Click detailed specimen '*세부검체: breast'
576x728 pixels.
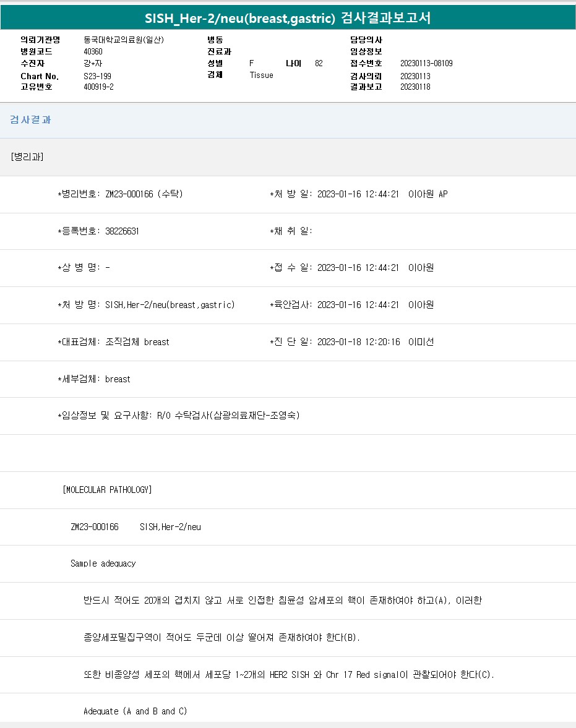94,379
